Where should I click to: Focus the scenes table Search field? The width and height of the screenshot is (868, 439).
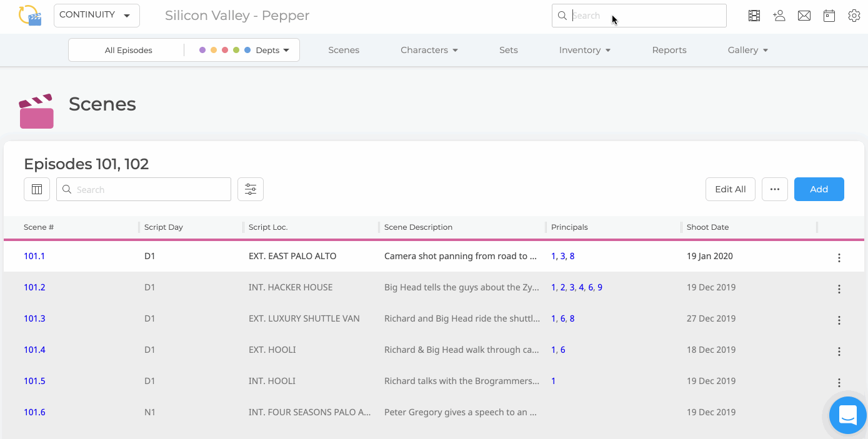coord(144,189)
